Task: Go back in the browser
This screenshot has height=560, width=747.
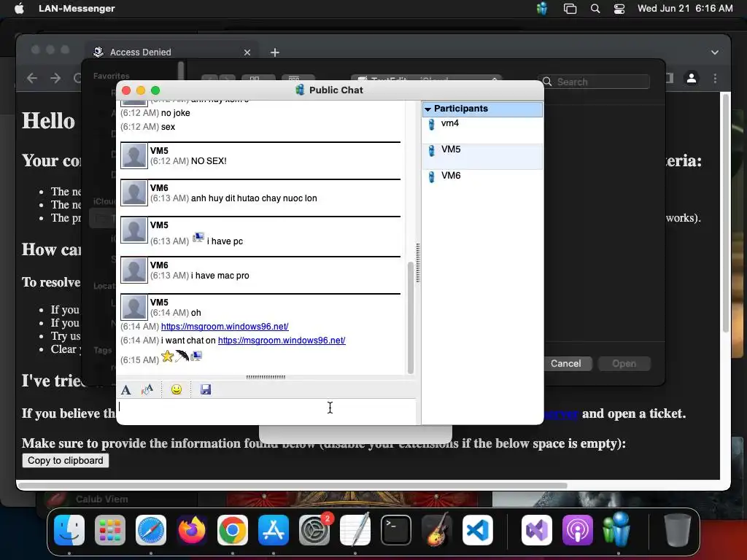Action: [x=32, y=78]
